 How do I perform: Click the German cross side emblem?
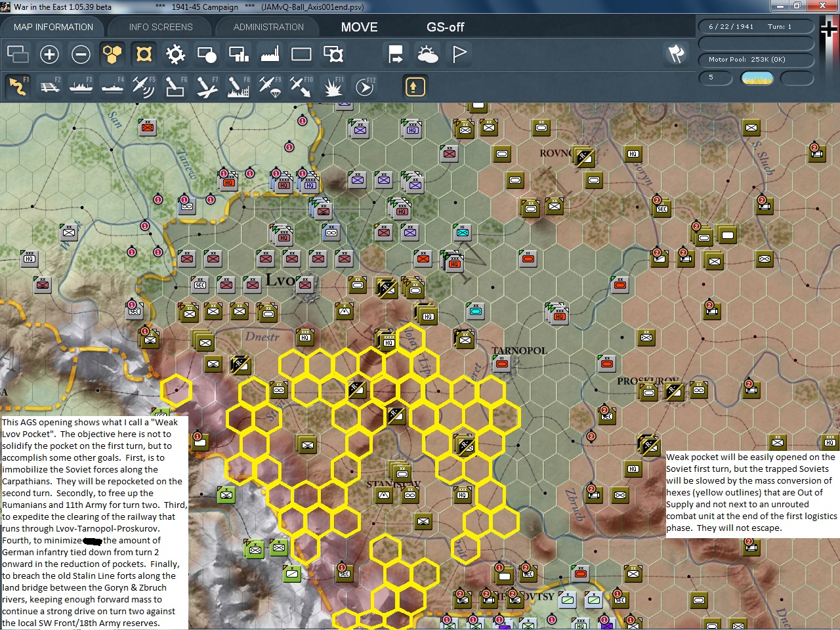click(829, 28)
